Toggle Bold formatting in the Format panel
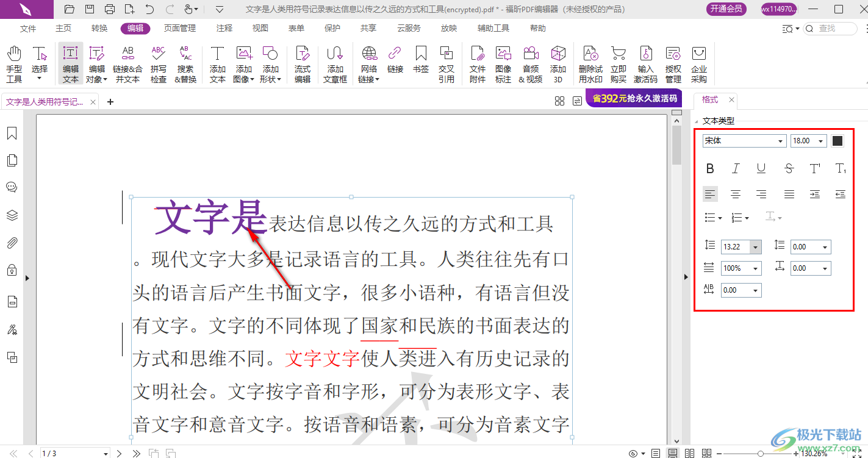The image size is (868, 458). (x=710, y=168)
